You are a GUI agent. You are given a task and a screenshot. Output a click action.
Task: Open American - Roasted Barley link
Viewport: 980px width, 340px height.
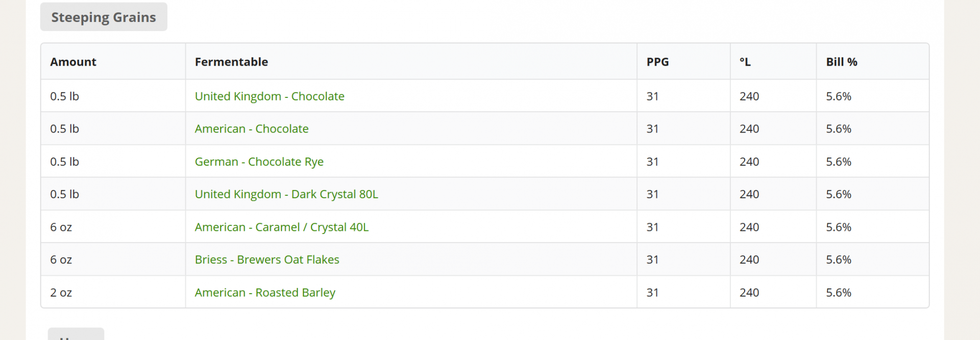click(x=265, y=293)
